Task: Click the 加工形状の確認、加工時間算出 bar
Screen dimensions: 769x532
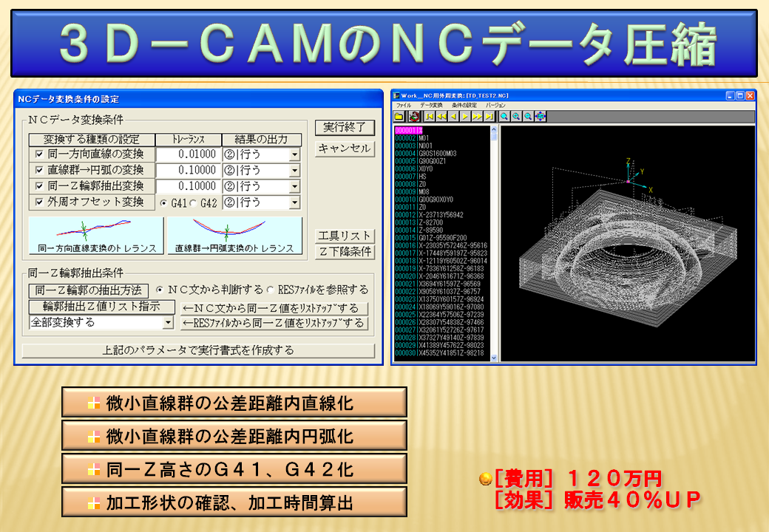Action: coord(234,502)
